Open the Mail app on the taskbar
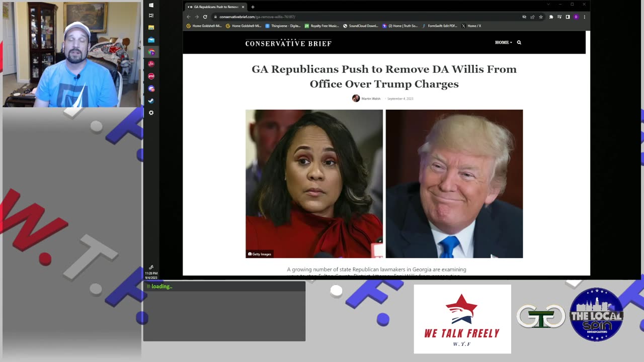Image resolution: width=644 pixels, height=362 pixels. (151, 40)
